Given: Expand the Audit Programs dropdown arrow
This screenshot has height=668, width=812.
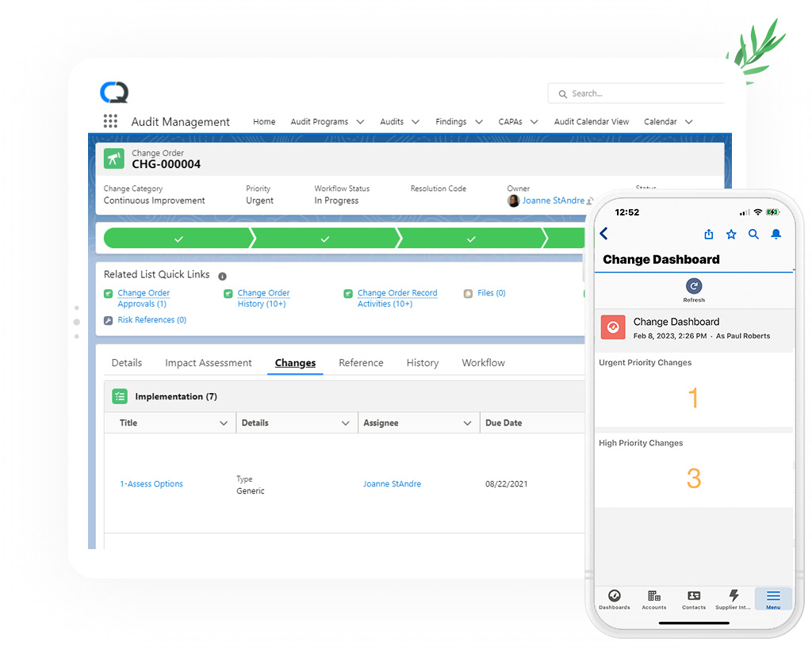Looking at the screenshot, I should point(360,122).
